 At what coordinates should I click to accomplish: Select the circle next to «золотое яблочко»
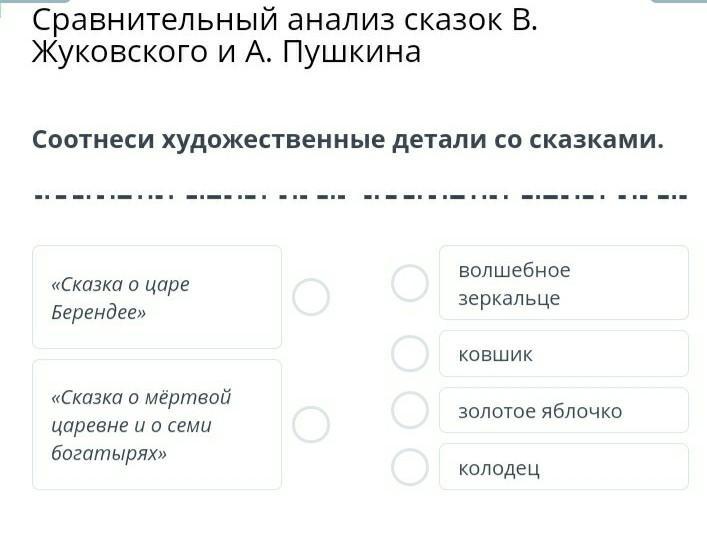pyautogui.click(x=410, y=410)
